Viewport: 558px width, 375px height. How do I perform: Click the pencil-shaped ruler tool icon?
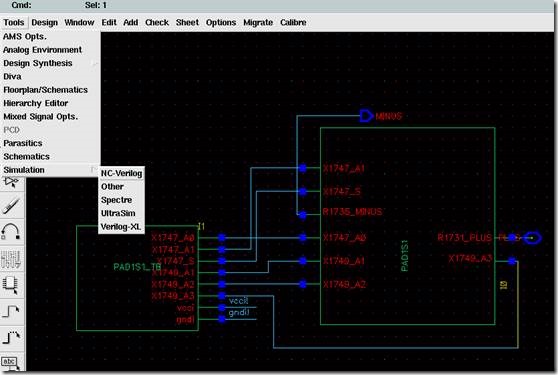[x=11, y=206]
